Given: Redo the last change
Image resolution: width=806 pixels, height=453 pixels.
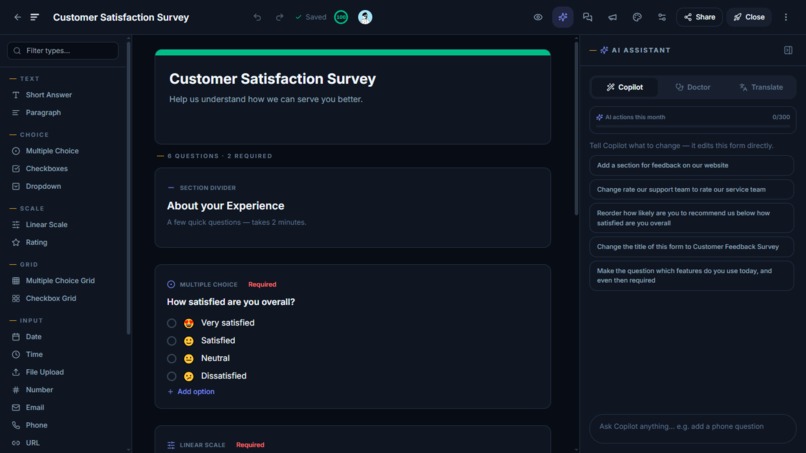Looking at the screenshot, I should (279, 17).
